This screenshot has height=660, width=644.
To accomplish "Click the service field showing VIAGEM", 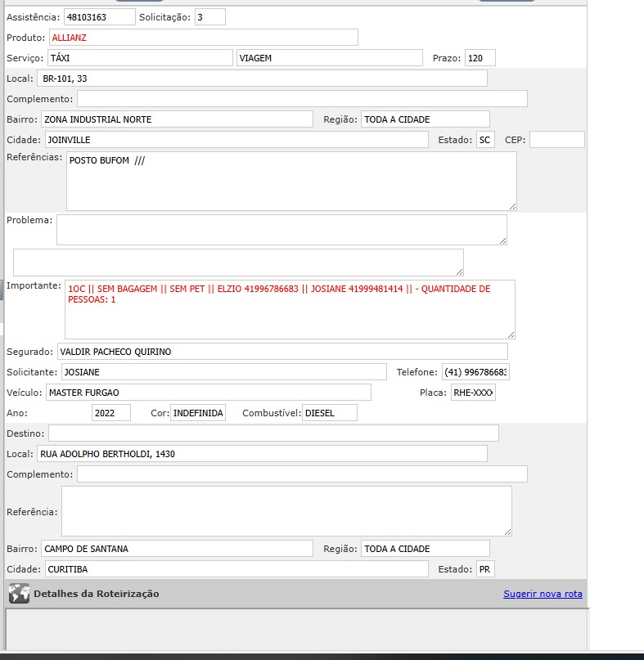I will 330,58.
